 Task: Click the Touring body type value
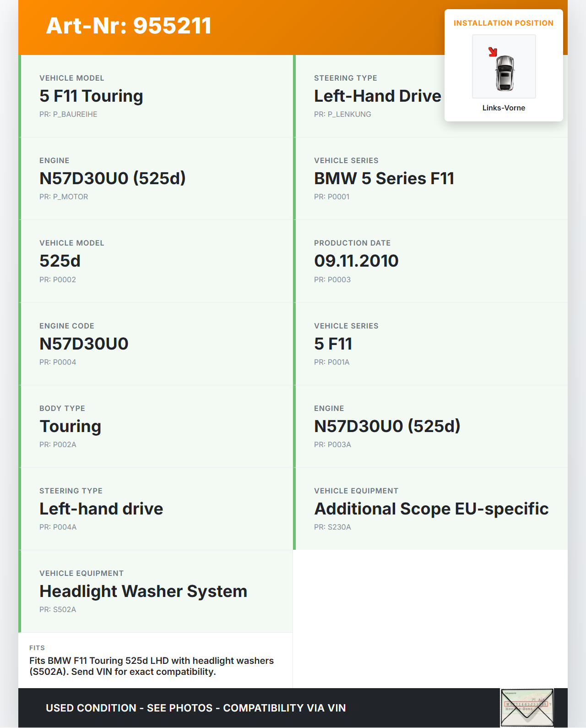[70, 427]
